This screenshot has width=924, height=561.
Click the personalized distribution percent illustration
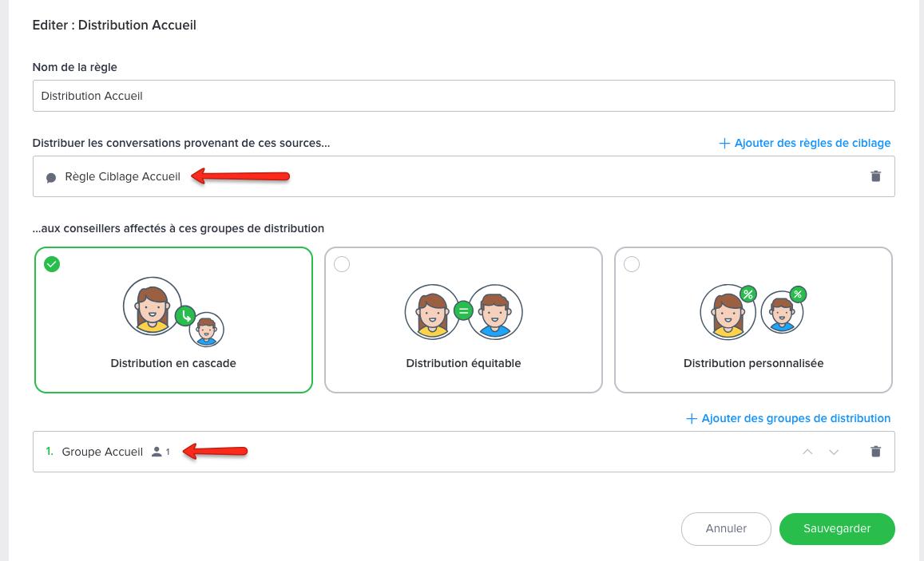tap(752, 310)
